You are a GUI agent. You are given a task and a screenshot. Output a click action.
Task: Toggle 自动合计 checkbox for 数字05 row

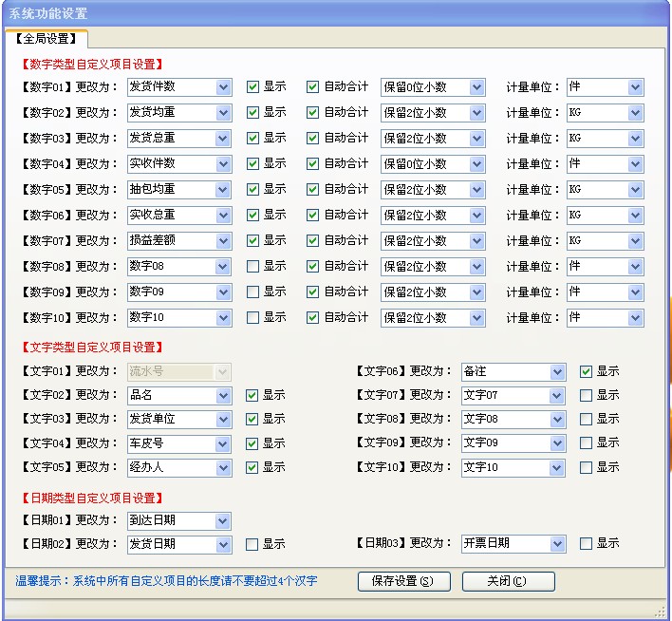click(x=313, y=189)
